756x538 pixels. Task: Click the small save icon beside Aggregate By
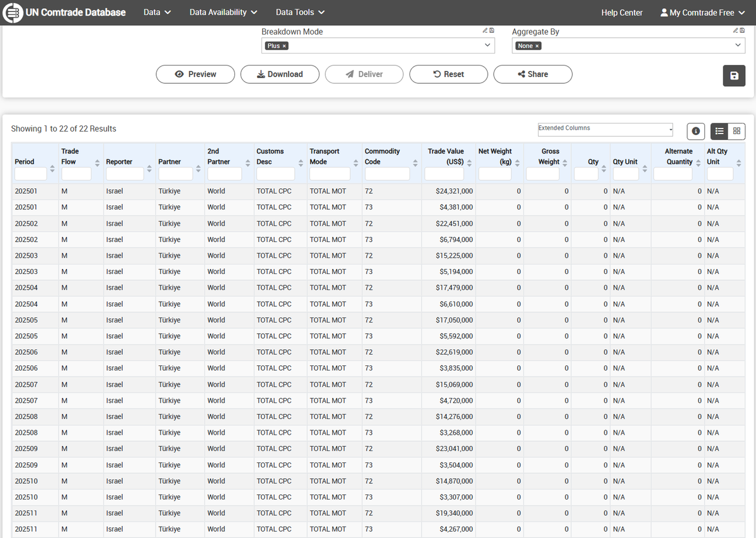click(742, 30)
